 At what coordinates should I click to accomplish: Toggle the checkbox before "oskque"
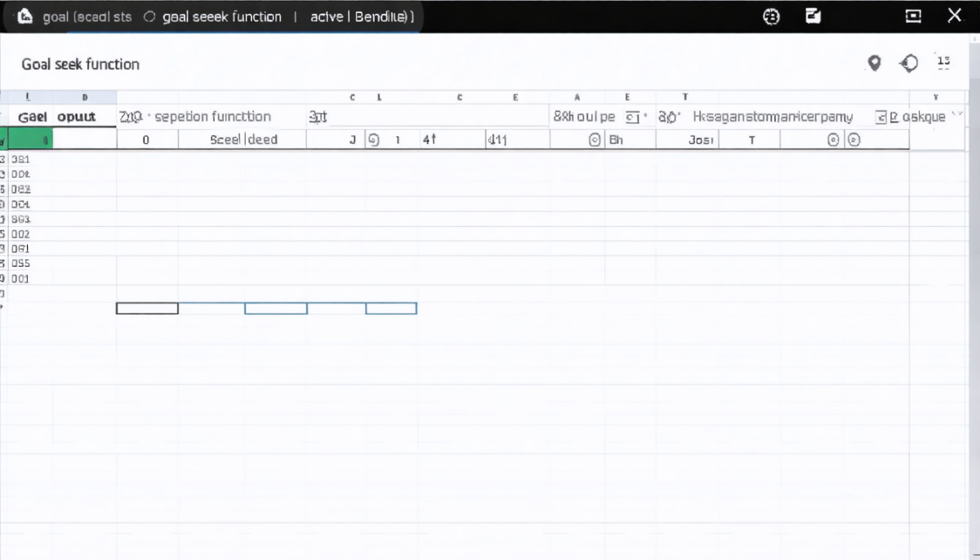881,117
